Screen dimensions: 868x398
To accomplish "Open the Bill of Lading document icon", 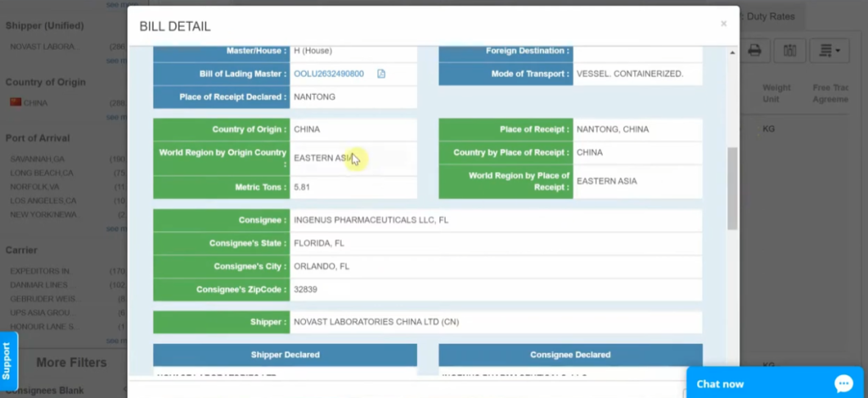I will click(381, 74).
